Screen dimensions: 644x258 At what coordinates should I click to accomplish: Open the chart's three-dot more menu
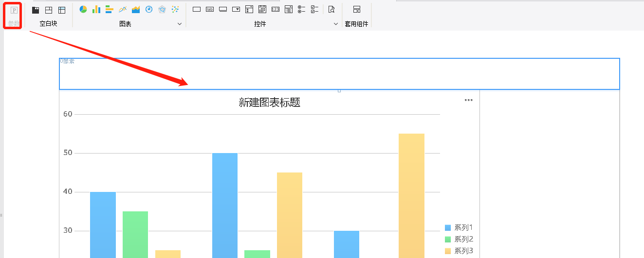pos(469,100)
